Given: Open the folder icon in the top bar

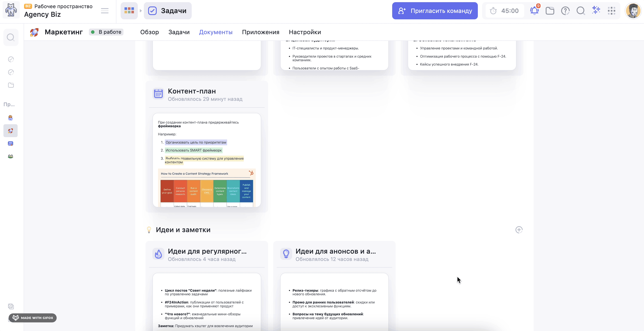Looking at the screenshot, I should pos(550,11).
